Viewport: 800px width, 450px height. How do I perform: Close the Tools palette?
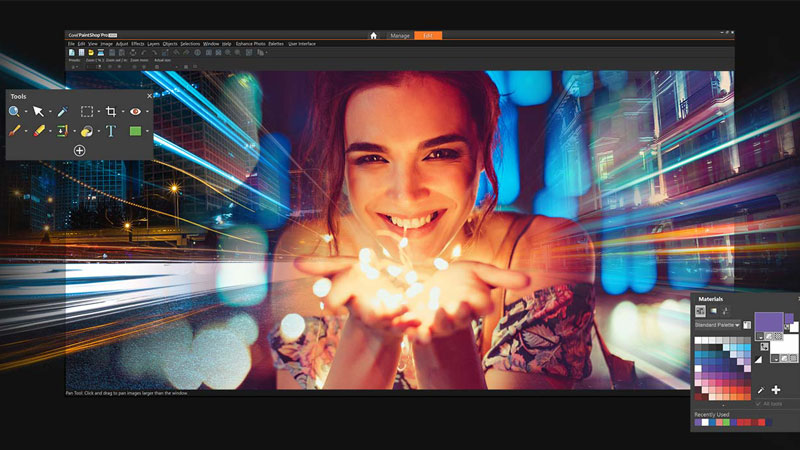pyautogui.click(x=149, y=96)
